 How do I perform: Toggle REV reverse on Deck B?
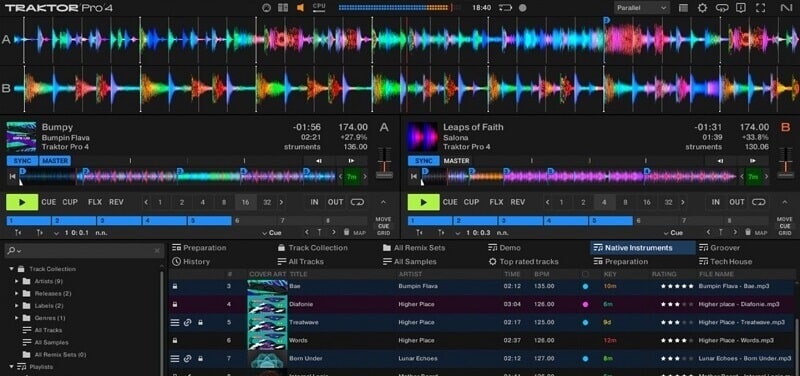517,203
